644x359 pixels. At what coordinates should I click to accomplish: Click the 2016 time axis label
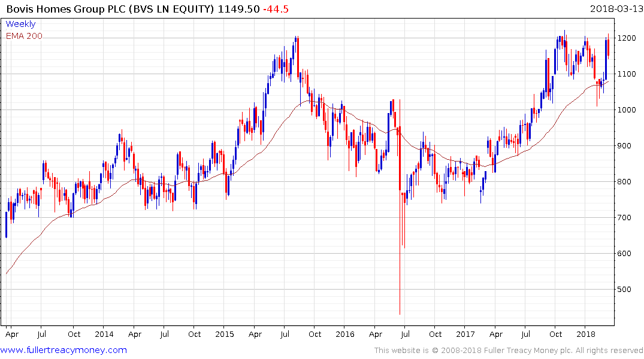[x=344, y=334]
